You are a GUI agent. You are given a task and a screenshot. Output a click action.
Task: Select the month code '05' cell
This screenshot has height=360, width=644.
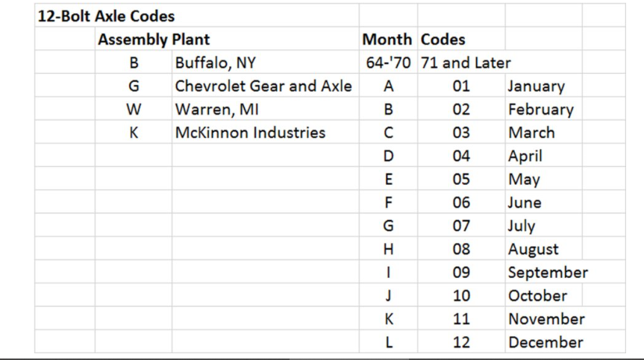coord(461,179)
